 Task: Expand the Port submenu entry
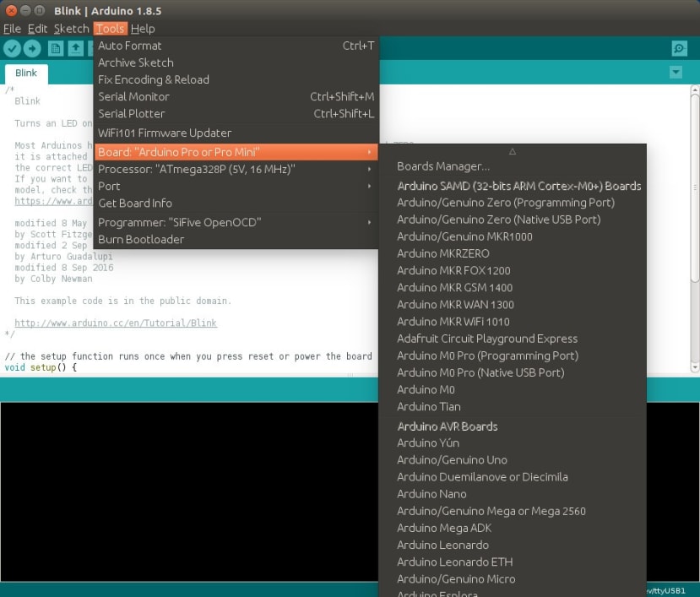coord(236,187)
